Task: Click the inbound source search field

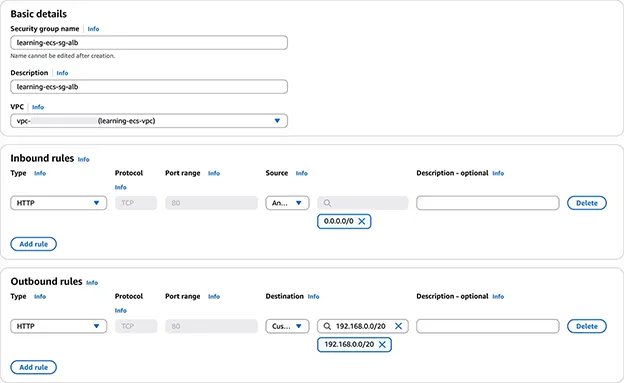Action: pos(363,203)
